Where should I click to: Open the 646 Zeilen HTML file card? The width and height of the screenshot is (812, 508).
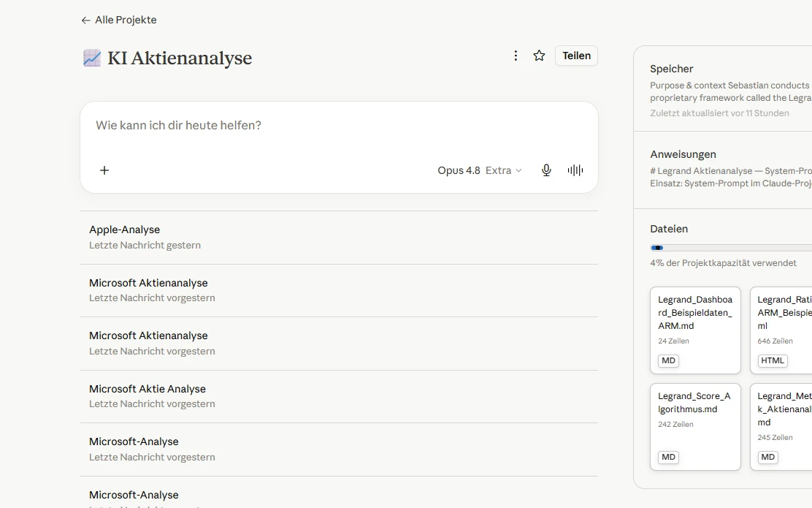781,330
